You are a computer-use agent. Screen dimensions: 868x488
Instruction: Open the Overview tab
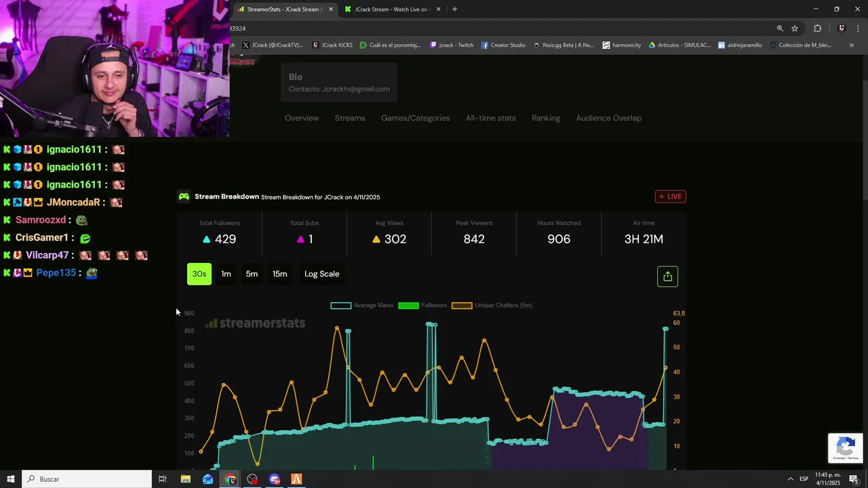click(x=302, y=118)
